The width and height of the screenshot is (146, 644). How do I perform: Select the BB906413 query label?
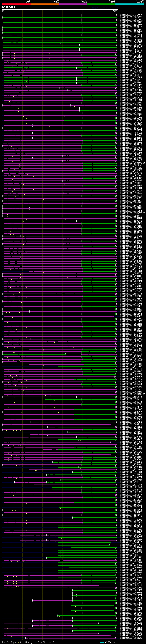click(x=8, y=7)
